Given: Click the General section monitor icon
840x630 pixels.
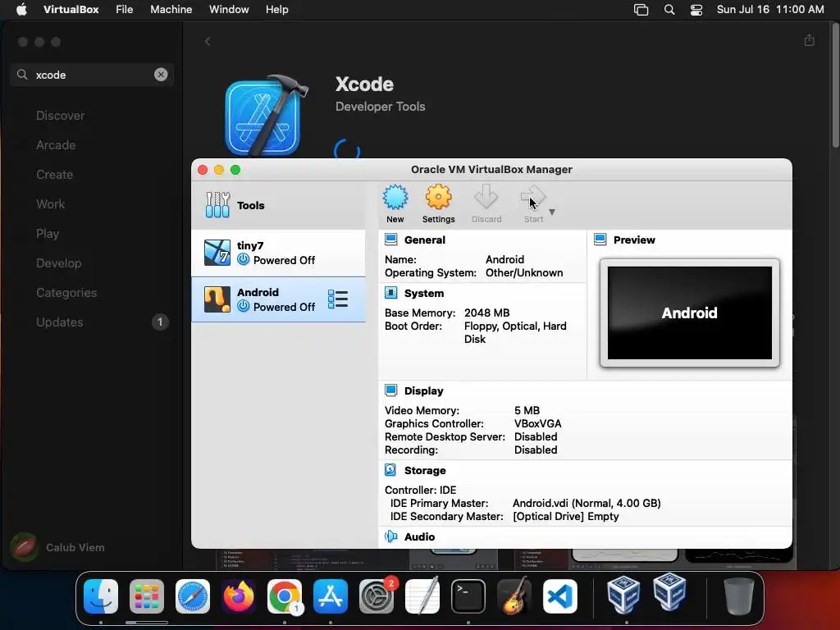Looking at the screenshot, I should tap(391, 240).
